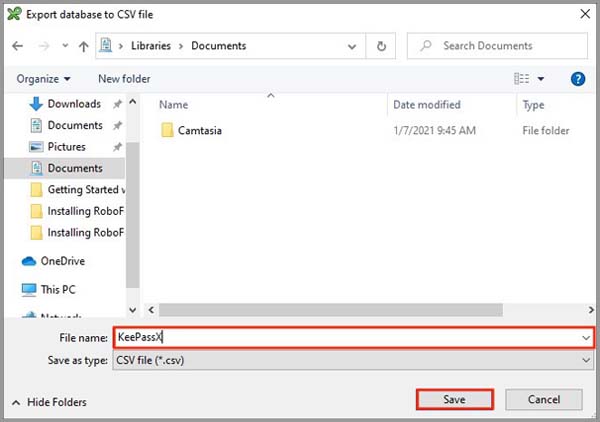Click the pin icon beside Pictures

117,147
